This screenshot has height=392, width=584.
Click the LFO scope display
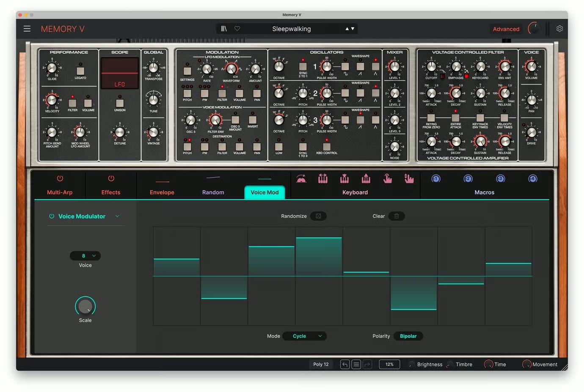point(120,73)
